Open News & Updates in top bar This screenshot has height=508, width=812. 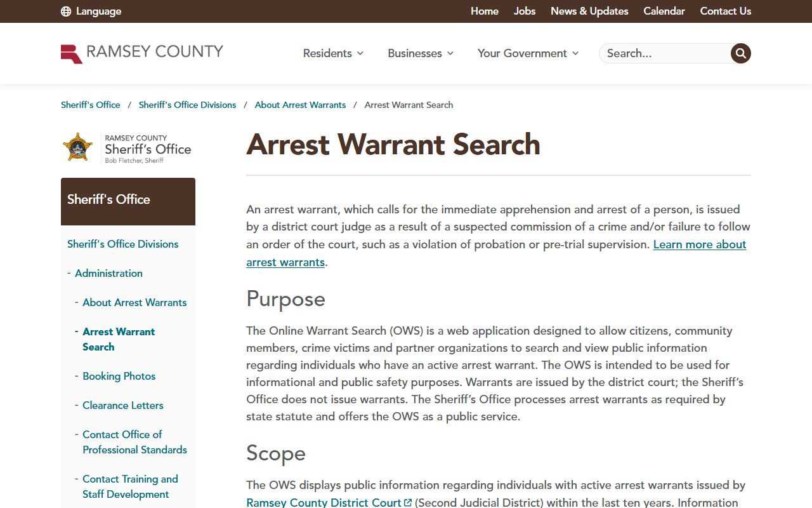(589, 11)
